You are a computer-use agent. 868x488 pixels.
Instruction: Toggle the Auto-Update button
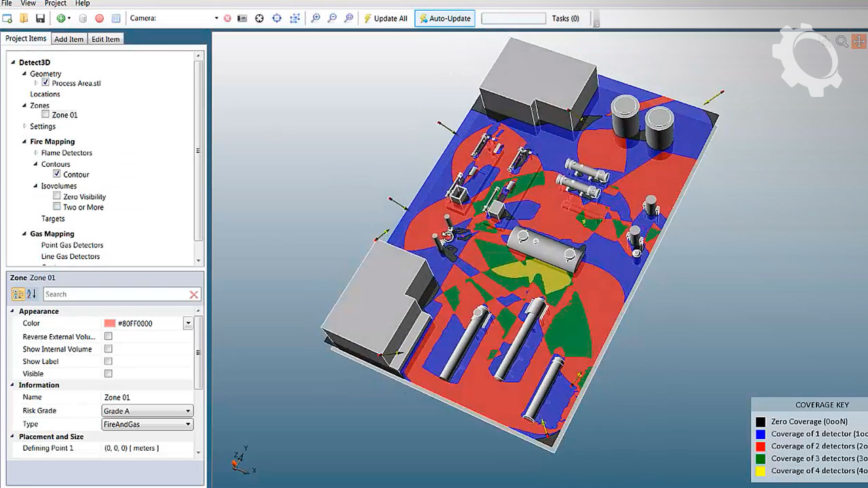[444, 18]
